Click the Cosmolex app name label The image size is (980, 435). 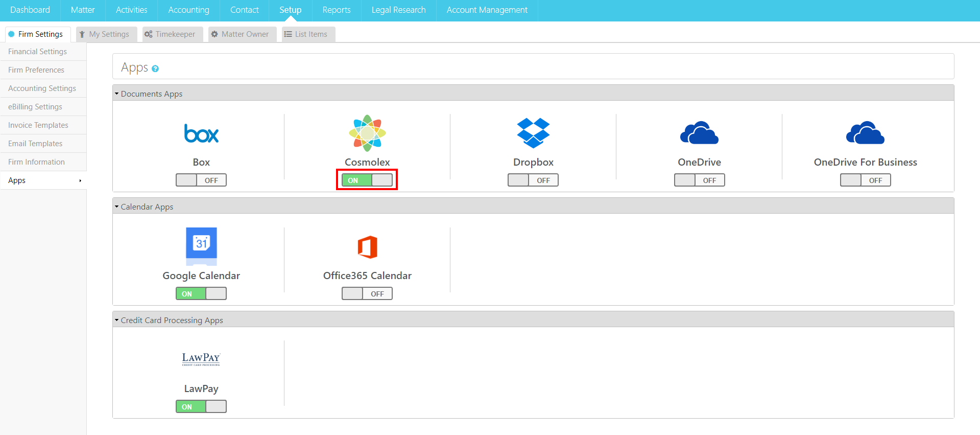(367, 162)
